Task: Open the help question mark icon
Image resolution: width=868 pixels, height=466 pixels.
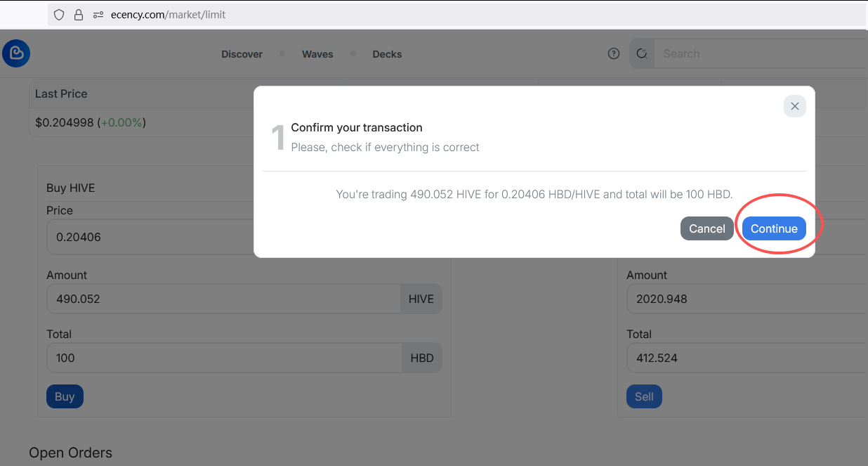Action: pos(614,53)
